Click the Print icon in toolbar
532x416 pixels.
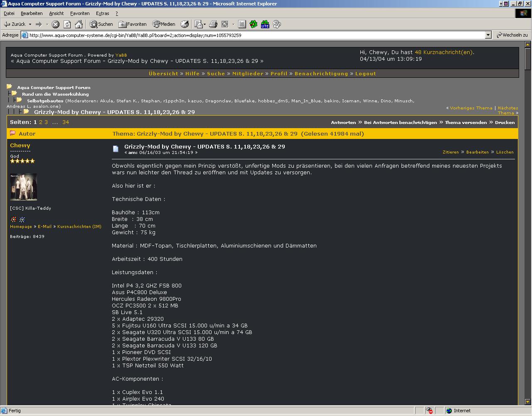[213, 24]
